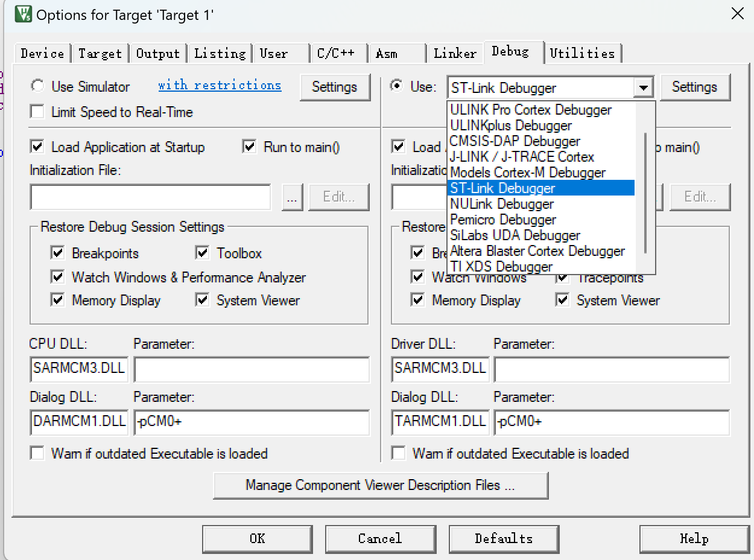This screenshot has height=560, width=754.
Task: Open the Linker tab
Action: pos(455,53)
